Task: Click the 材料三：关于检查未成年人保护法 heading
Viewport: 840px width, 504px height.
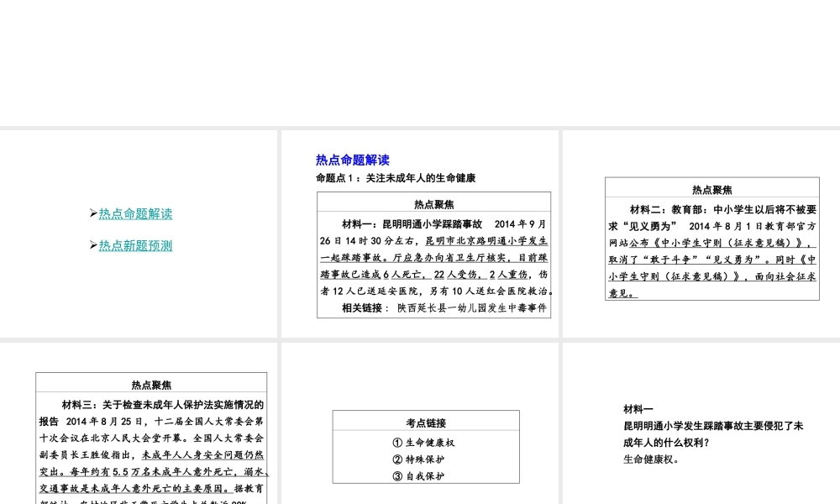Action: pos(163,404)
